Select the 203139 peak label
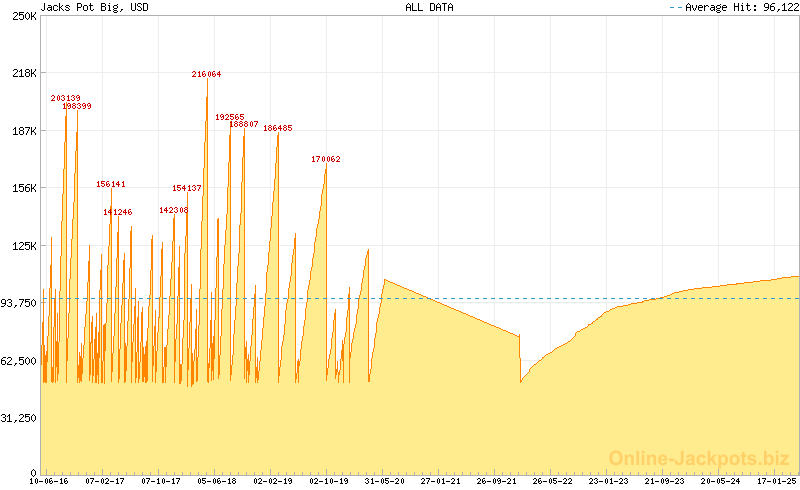 pyautogui.click(x=66, y=98)
